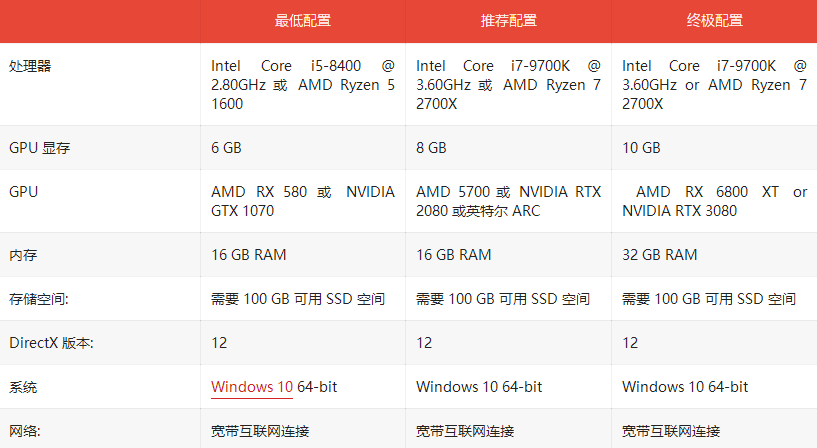Screen dimensions: 817x448
Task: Click the DirectX 版本 row label
Action: (x=51, y=343)
